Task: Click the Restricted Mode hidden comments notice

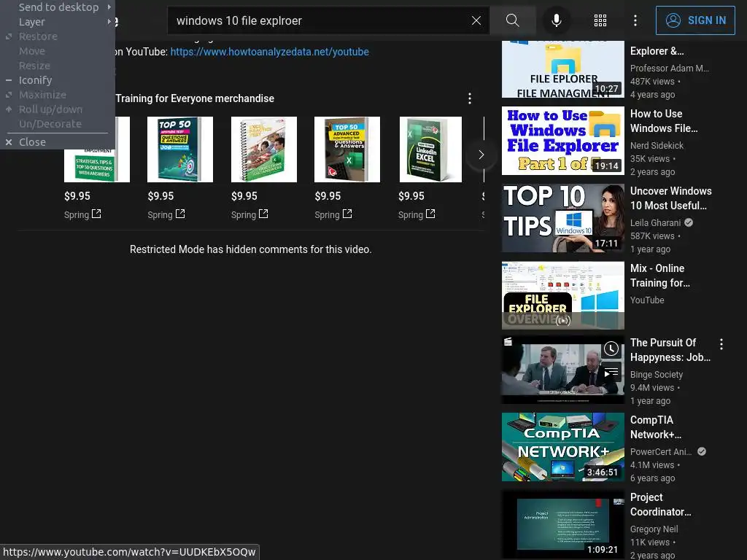Action: [251, 249]
